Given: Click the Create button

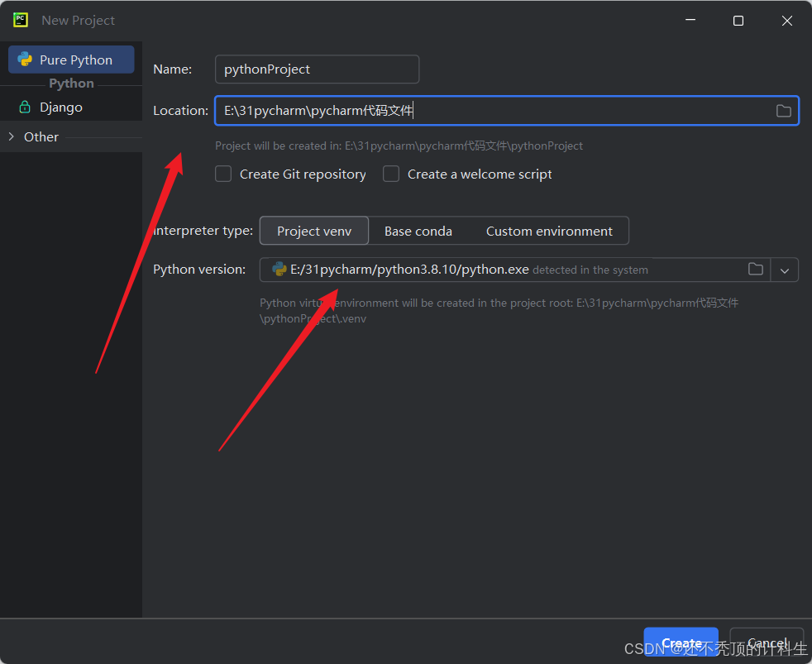Looking at the screenshot, I should (x=681, y=643).
